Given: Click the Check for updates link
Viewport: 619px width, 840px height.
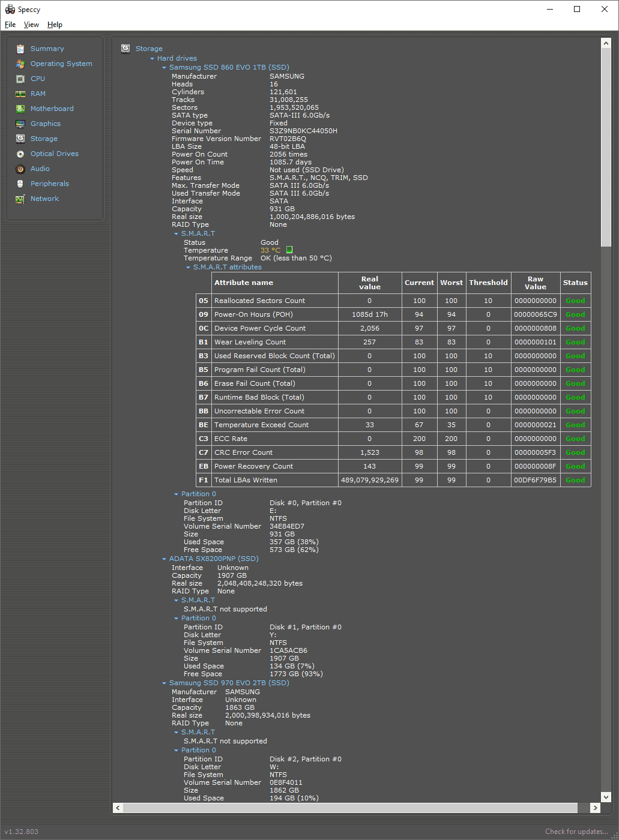Looking at the screenshot, I should tap(576, 832).
